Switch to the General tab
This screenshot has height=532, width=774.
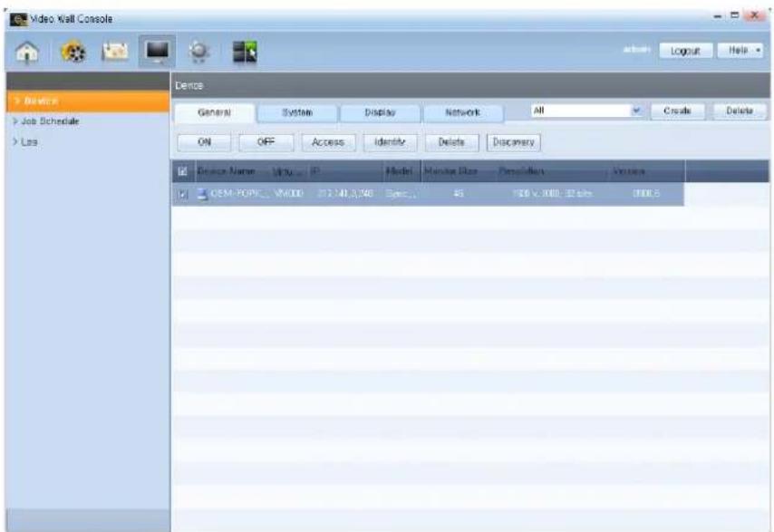[214, 112]
